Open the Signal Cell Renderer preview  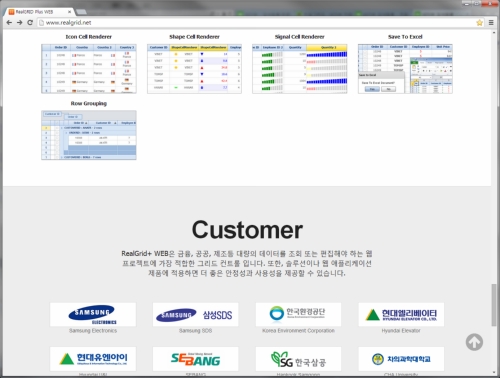(300, 69)
